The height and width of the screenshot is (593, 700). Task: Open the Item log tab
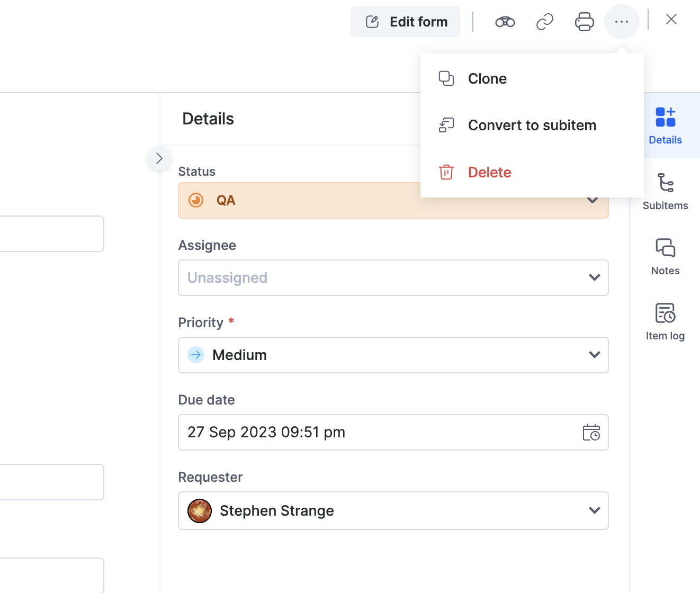click(x=665, y=322)
